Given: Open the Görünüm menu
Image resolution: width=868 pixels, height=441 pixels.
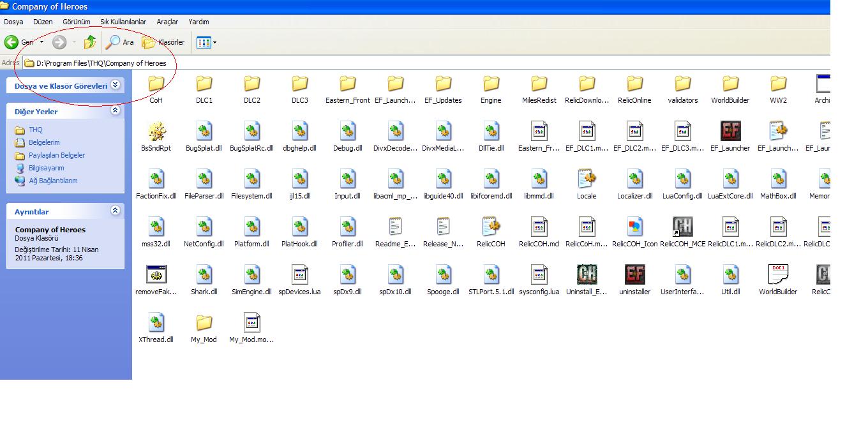Looking at the screenshot, I should coord(77,22).
